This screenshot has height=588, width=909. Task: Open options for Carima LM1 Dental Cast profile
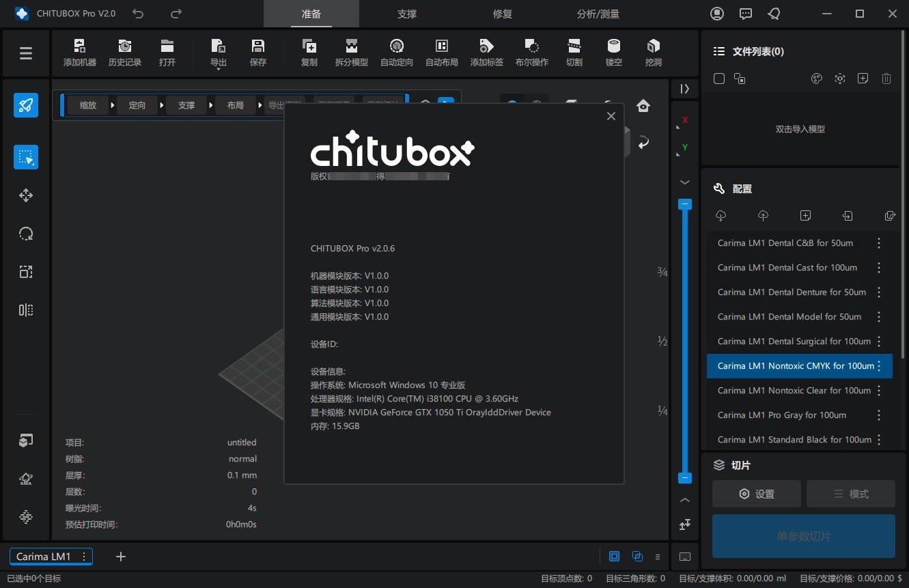pyautogui.click(x=879, y=268)
